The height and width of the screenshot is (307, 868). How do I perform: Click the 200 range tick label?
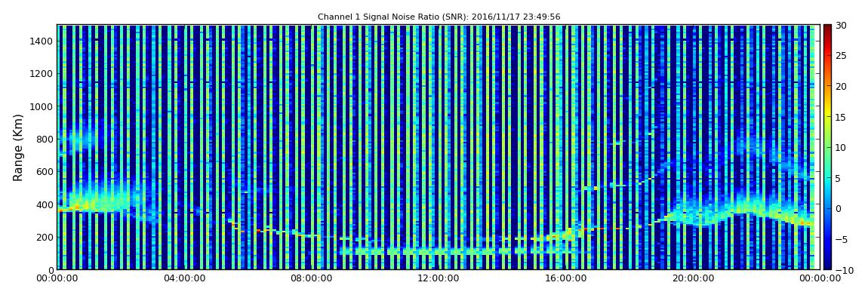(x=45, y=238)
